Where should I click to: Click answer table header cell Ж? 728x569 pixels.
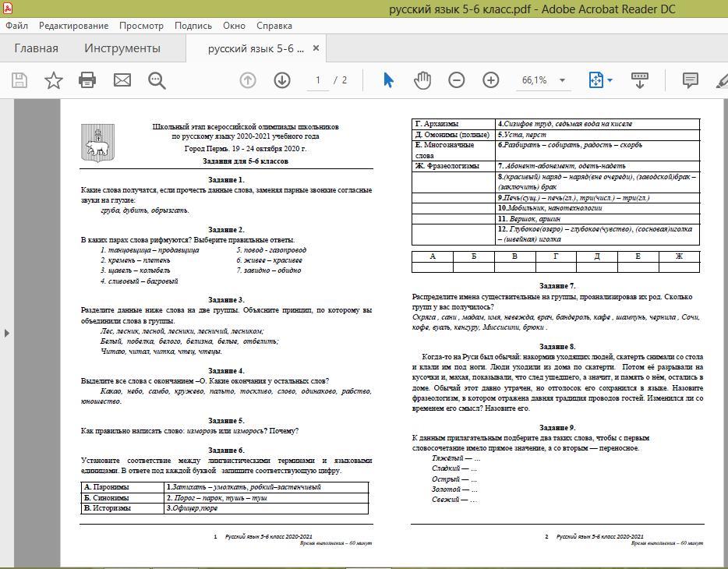coord(679,256)
